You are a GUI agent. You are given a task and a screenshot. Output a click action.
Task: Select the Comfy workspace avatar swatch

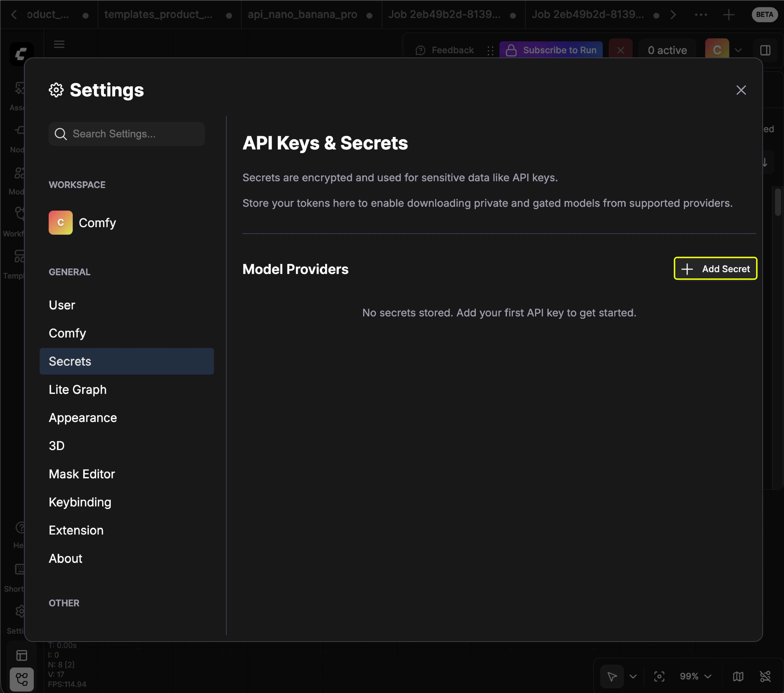click(x=60, y=222)
